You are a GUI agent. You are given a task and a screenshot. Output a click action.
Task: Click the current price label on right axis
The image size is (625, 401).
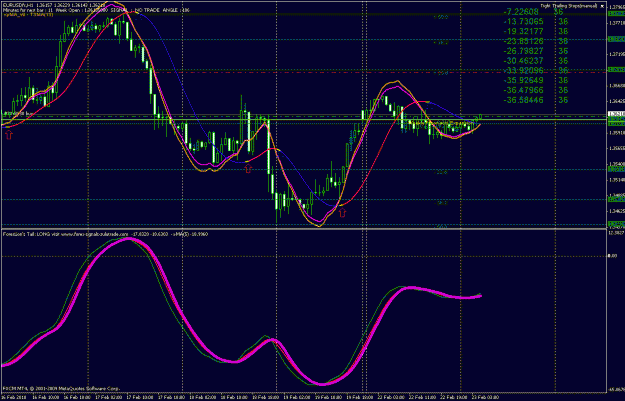click(x=616, y=114)
